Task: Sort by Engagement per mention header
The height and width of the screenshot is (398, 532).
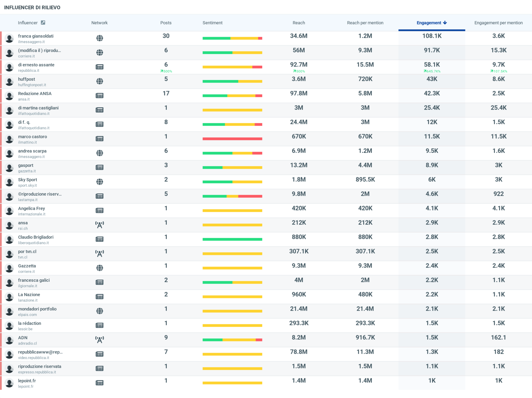Action: pyautogui.click(x=498, y=23)
